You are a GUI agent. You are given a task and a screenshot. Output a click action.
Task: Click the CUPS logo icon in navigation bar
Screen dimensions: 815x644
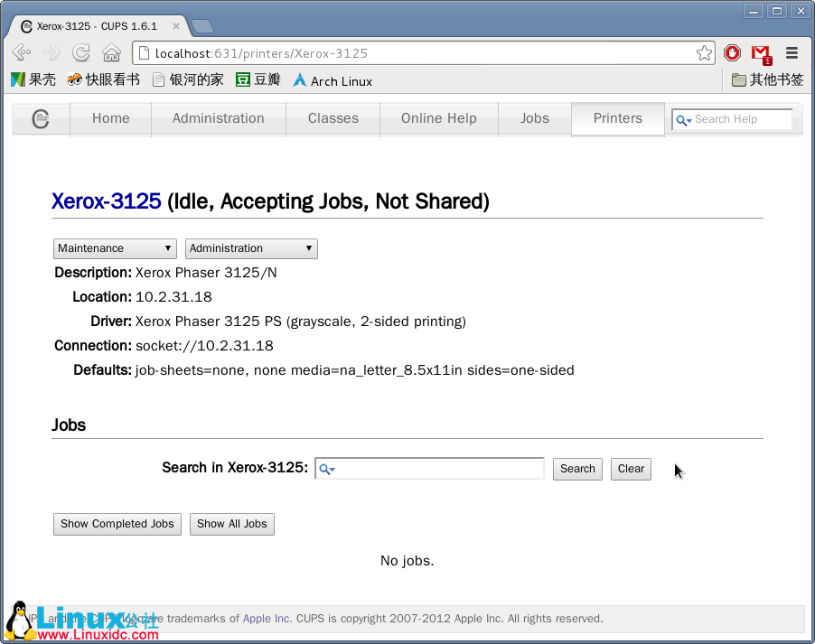41,119
